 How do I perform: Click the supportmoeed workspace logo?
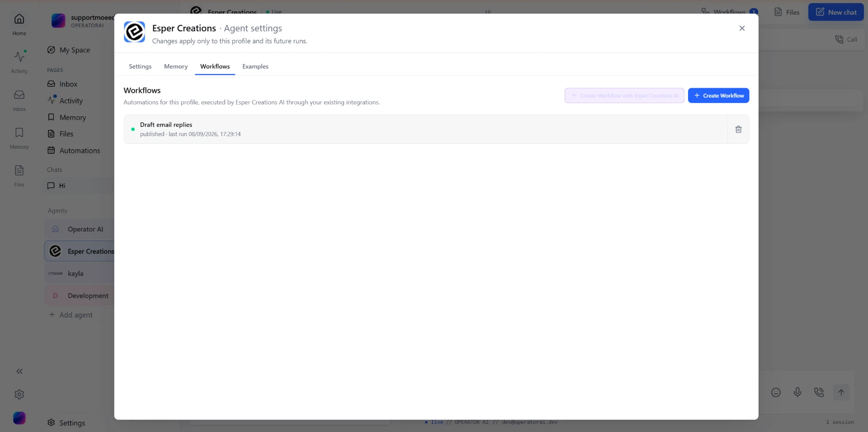(58, 21)
